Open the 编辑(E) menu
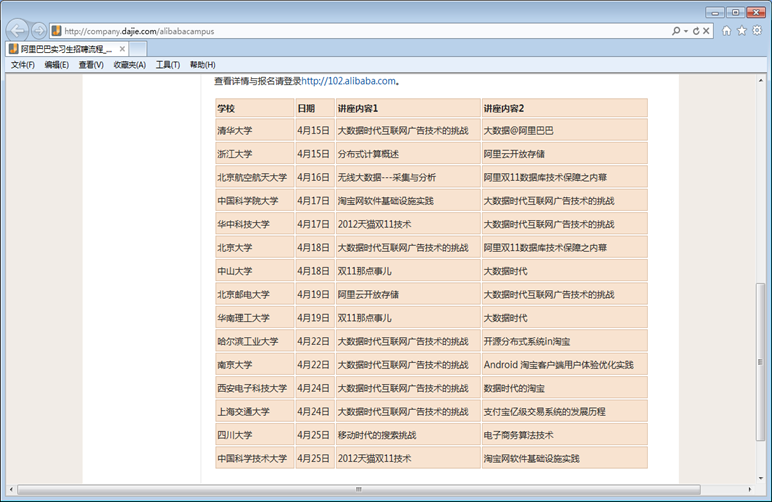Viewport: 772px width, 502px height. click(x=57, y=64)
